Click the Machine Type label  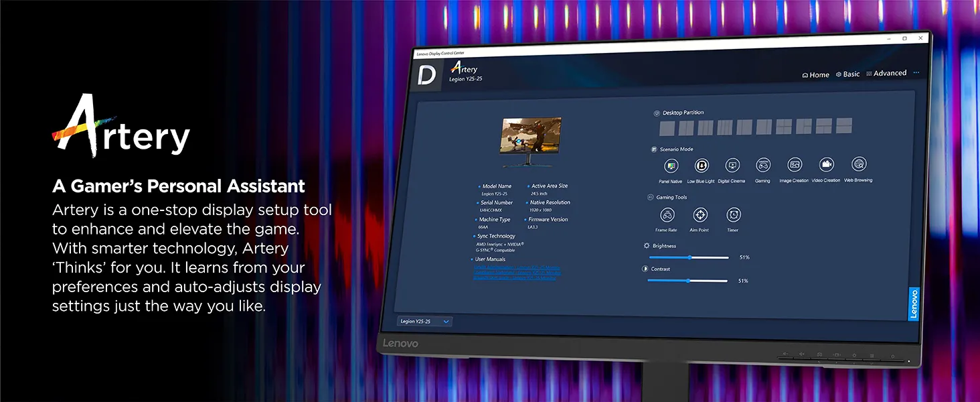point(495,219)
